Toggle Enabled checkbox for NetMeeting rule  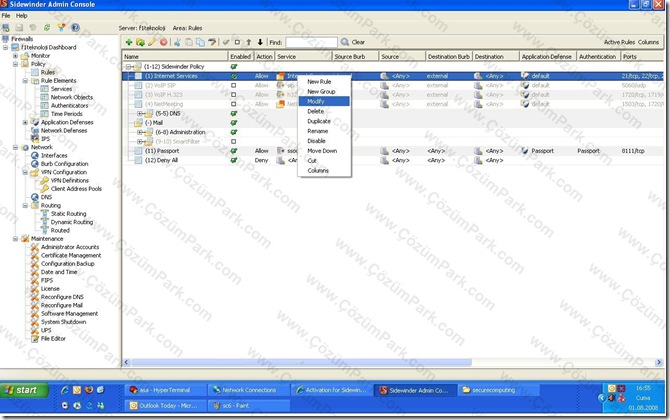click(233, 104)
